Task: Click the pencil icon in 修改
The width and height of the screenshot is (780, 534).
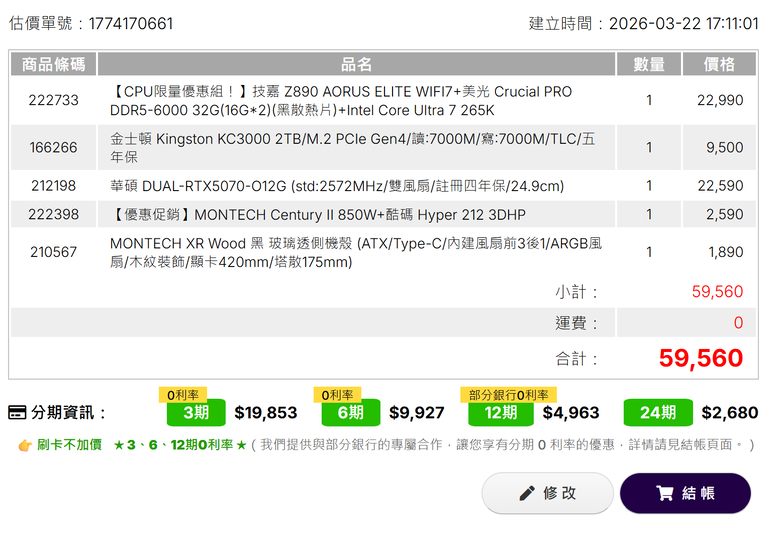Action: tap(527, 493)
